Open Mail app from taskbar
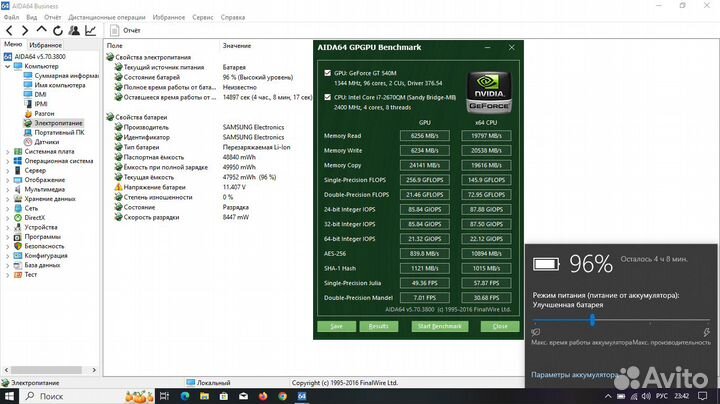Image resolution: width=720 pixels, height=404 pixels. click(244, 396)
